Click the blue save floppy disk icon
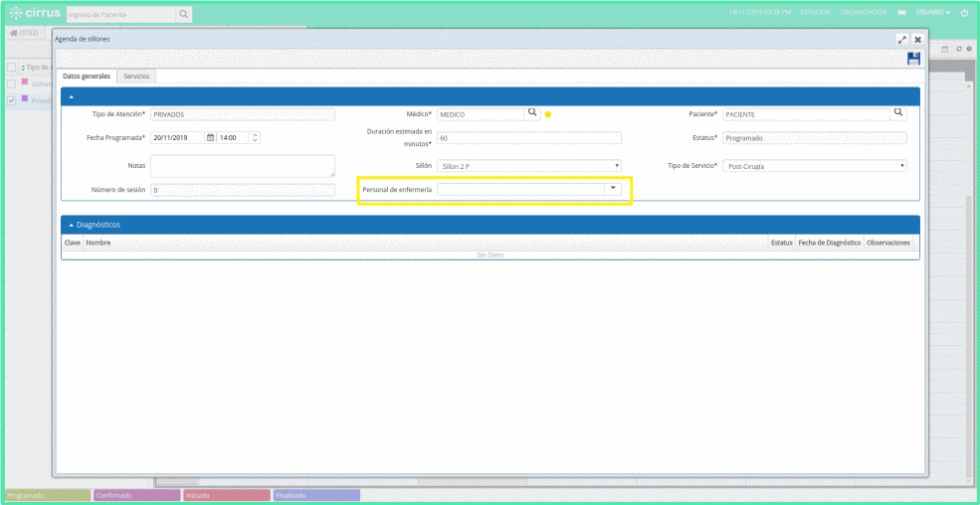Viewport: 980px width, 505px height. [913, 59]
